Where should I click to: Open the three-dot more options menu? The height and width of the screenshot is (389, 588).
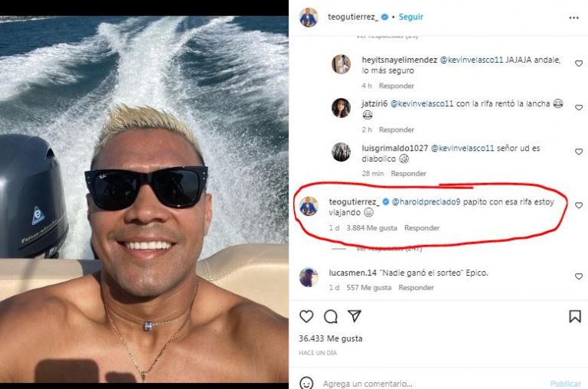(x=574, y=17)
